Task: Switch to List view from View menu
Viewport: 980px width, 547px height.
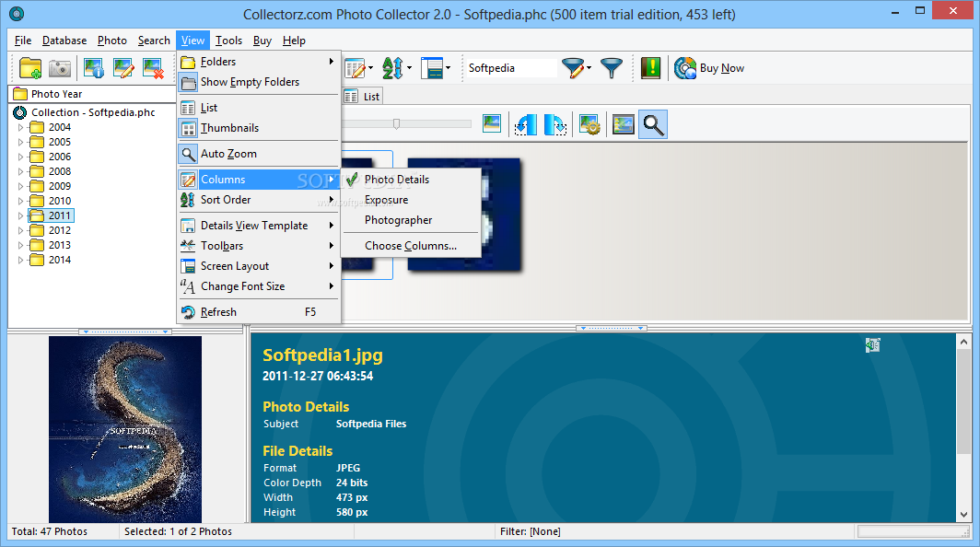Action: pos(259,108)
